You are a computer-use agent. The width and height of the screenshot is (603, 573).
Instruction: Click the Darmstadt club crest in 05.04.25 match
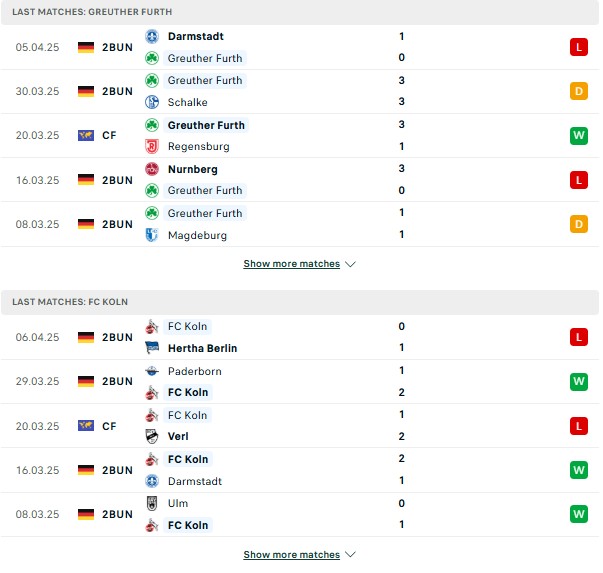(152, 37)
